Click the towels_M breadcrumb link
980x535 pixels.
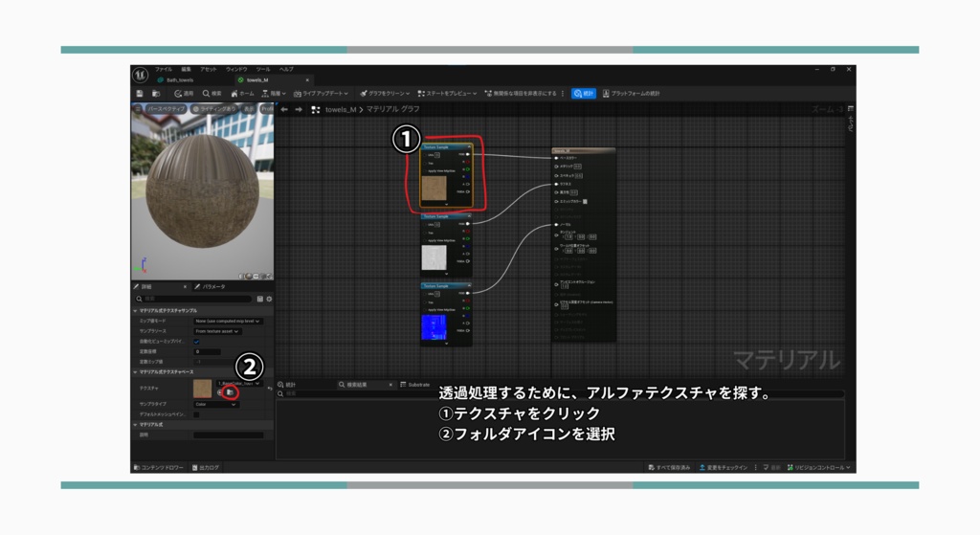tap(340, 109)
